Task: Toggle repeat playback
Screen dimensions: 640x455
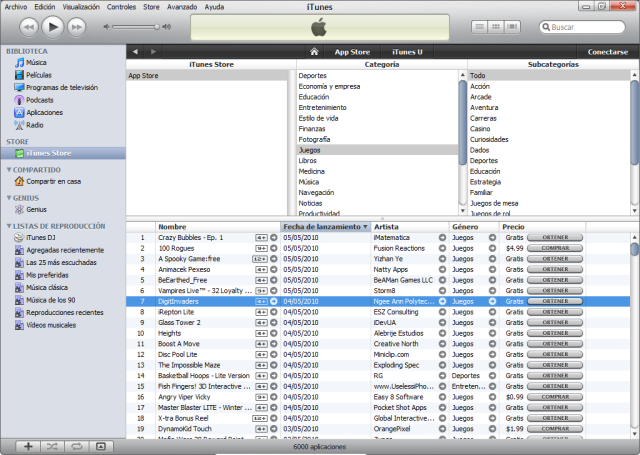Action: (x=76, y=446)
